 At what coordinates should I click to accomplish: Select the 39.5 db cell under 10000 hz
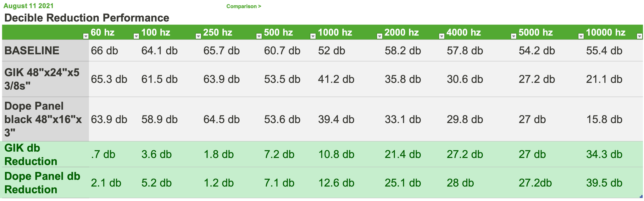(604, 183)
